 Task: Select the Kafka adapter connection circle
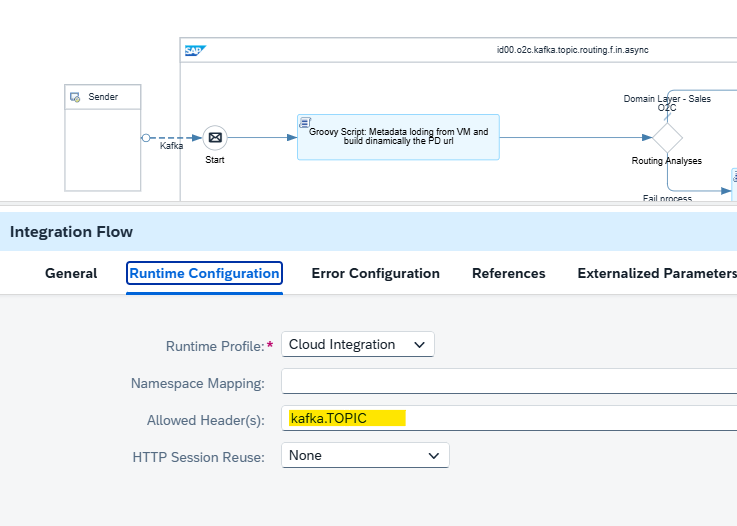146,138
